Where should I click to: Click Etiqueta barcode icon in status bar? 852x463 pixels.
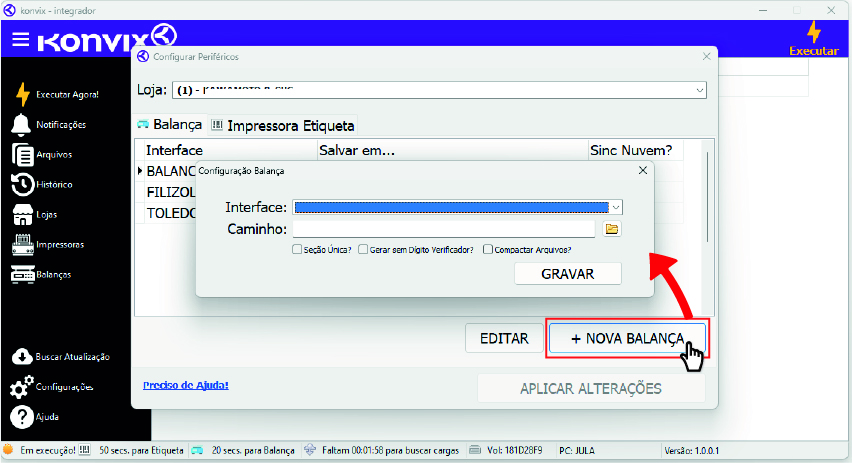[x=84, y=450]
